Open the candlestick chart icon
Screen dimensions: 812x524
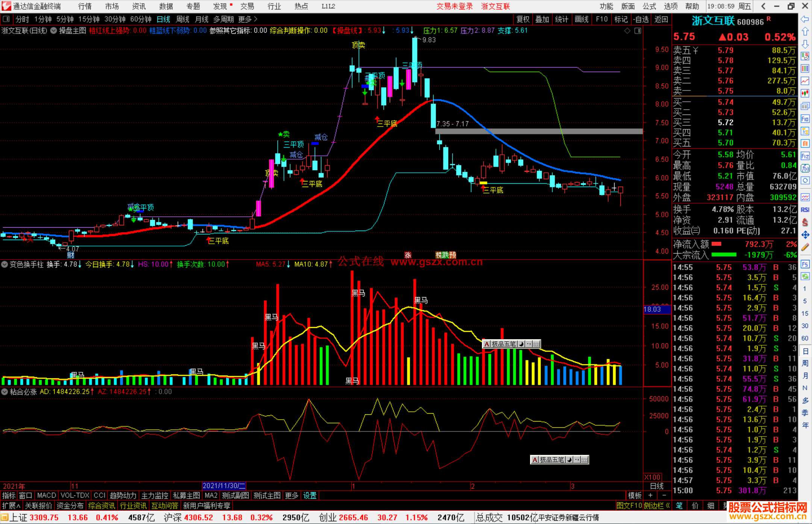point(805,94)
